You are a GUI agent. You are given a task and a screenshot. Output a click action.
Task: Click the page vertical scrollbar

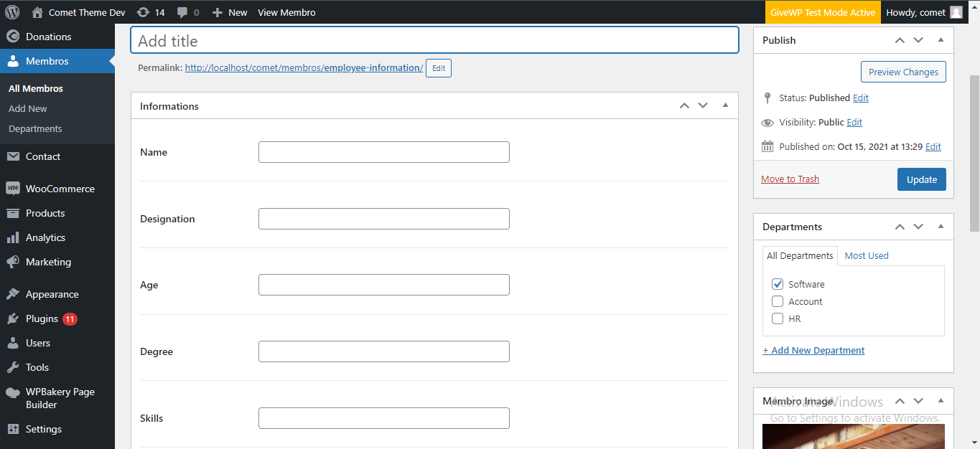tap(974, 153)
